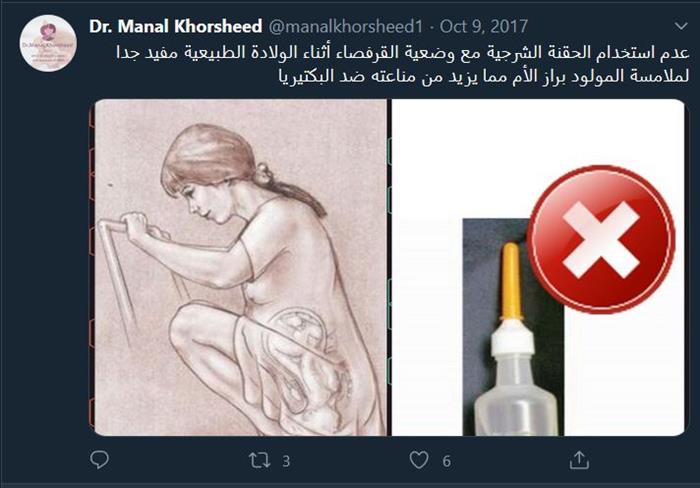Screen dimensions: 700x488
Task: Like the tweet with the heart icon
Action: point(419,460)
